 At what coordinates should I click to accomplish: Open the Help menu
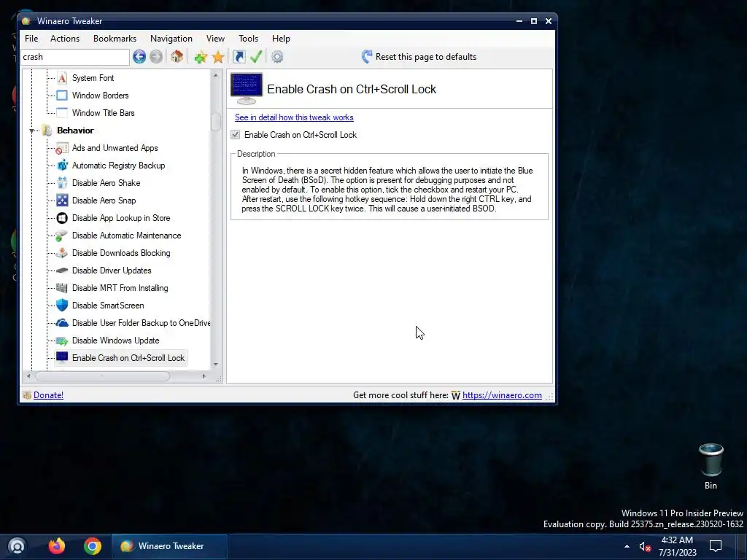pos(281,39)
